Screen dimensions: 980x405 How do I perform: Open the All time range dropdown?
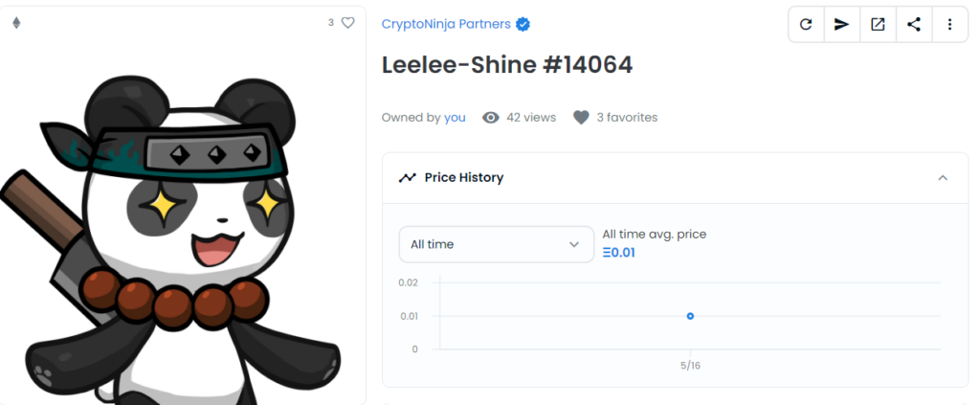(497, 244)
